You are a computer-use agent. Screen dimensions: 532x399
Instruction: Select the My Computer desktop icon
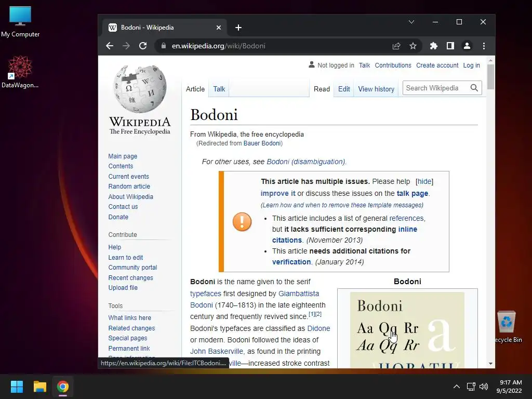pos(20,22)
